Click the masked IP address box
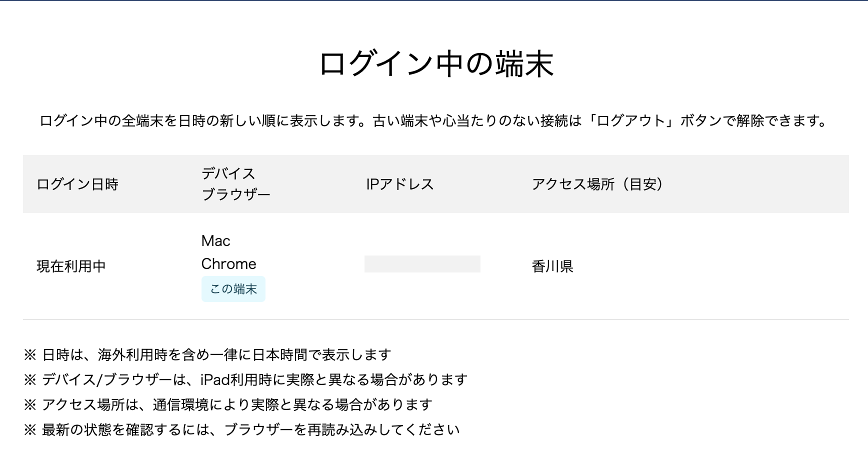Viewport: 868px width, 467px height. pos(422,264)
